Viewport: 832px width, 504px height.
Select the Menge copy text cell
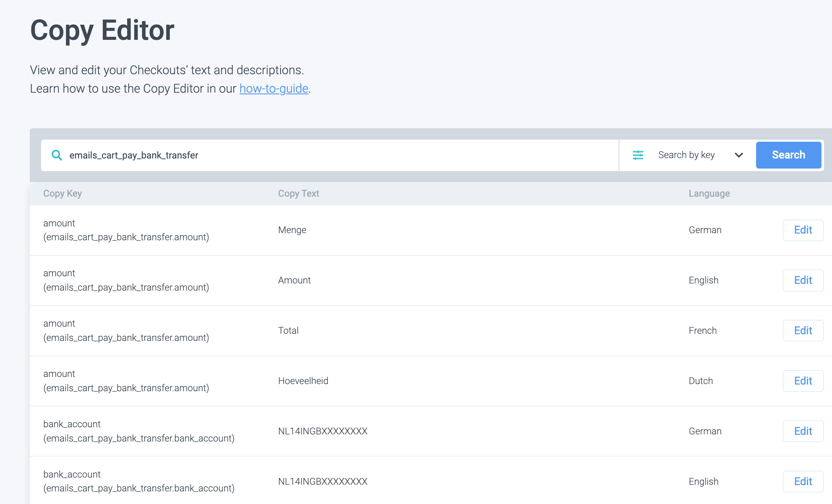292,230
